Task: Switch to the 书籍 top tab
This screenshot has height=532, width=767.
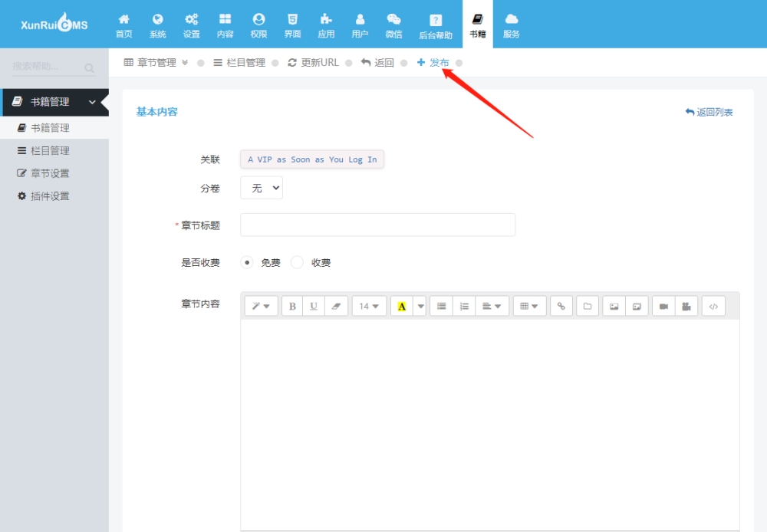Action: [477, 25]
